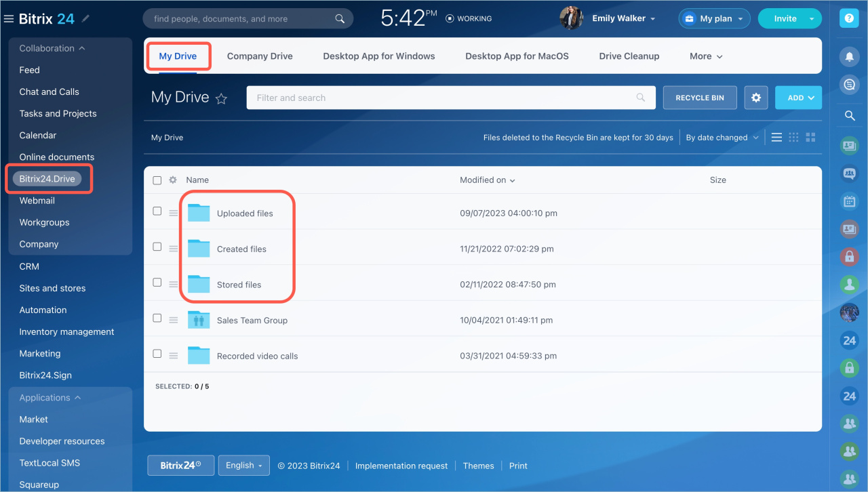Click the Invite button
Image resolution: width=868 pixels, height=492 pixels.
point(785,19)
